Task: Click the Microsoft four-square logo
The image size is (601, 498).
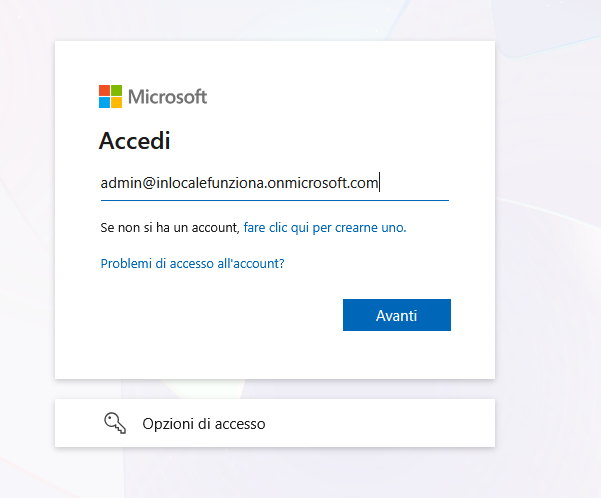Action: point(110,97)
